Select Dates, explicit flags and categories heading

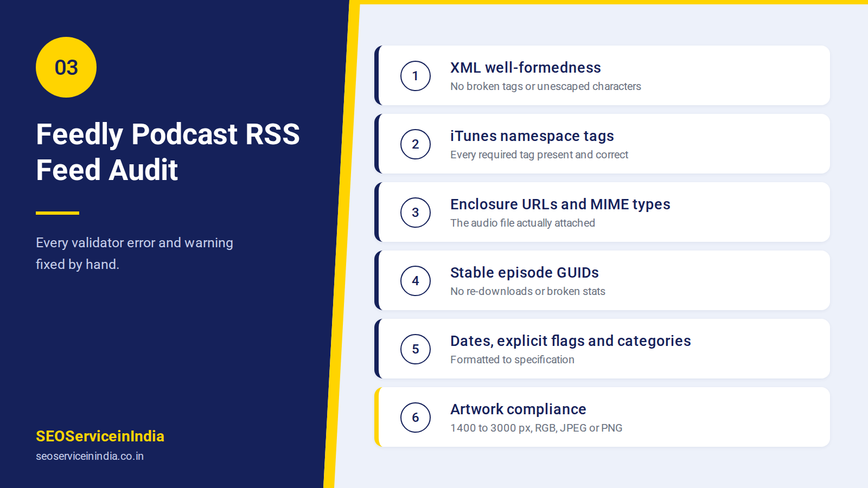(571, 341)
